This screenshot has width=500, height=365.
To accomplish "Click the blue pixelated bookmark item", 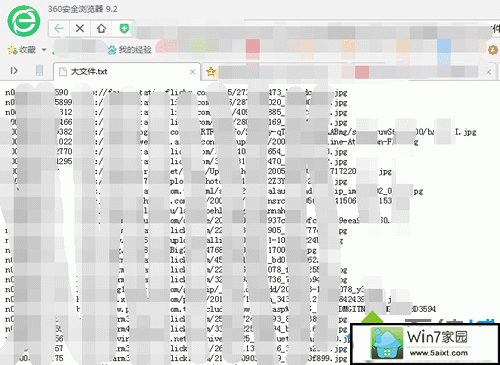I will tap(444, 46).
